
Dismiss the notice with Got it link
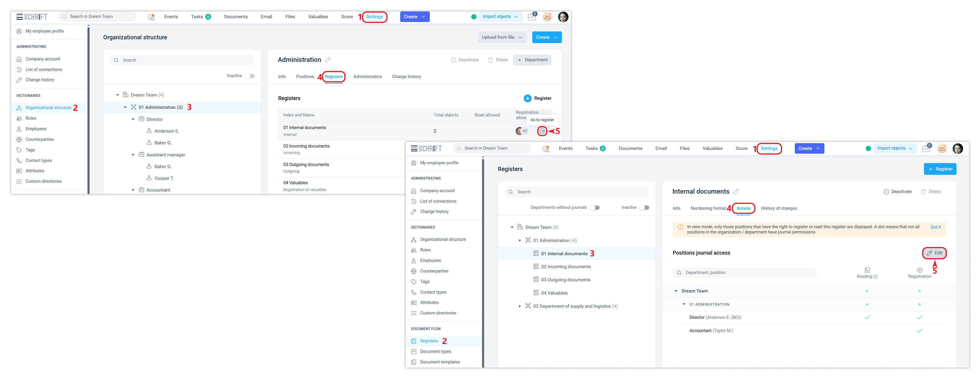coord(935,227)
